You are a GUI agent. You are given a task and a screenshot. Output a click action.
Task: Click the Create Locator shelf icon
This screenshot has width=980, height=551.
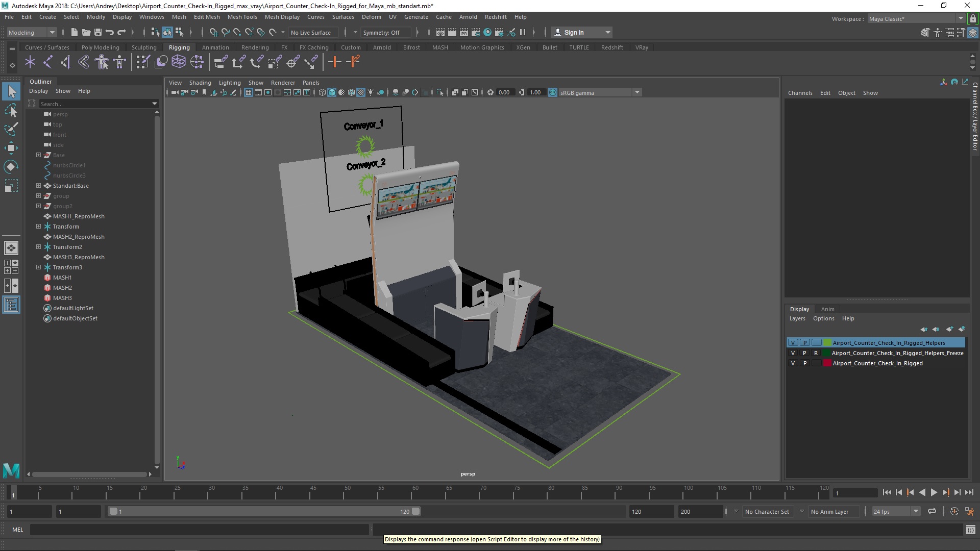(x=30, y=62)
